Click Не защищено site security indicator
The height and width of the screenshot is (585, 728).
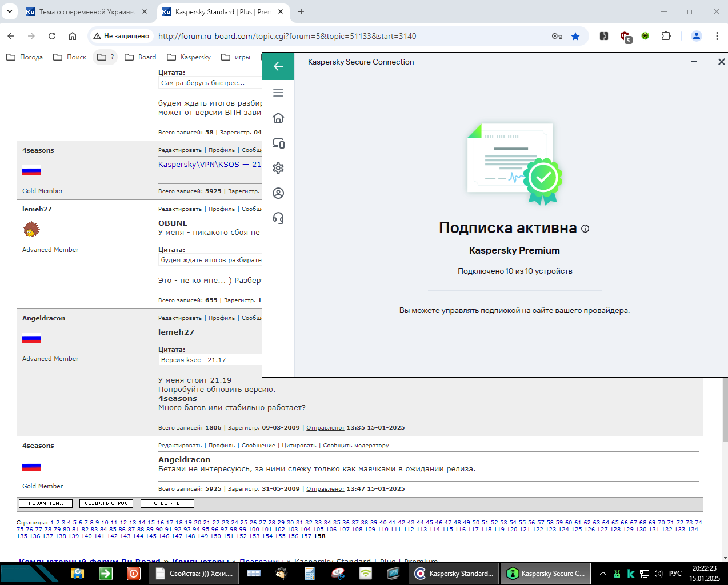click(121, 36)
